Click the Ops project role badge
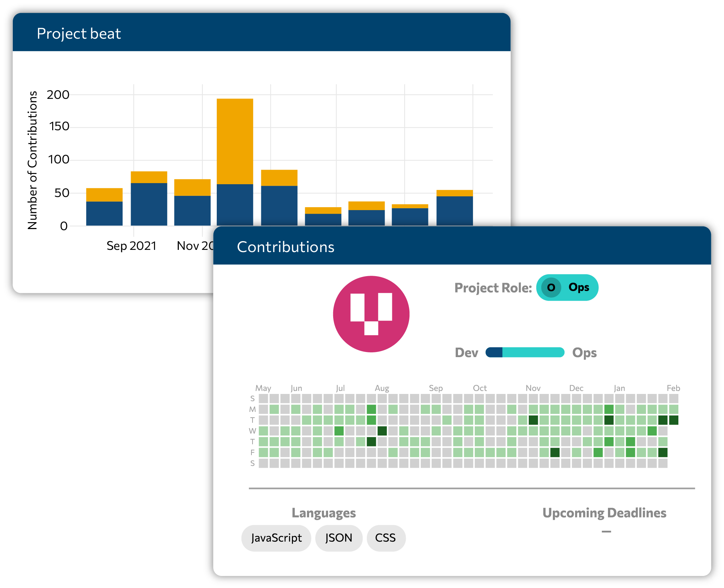The image size is (724, 588). tap(567, 287)
